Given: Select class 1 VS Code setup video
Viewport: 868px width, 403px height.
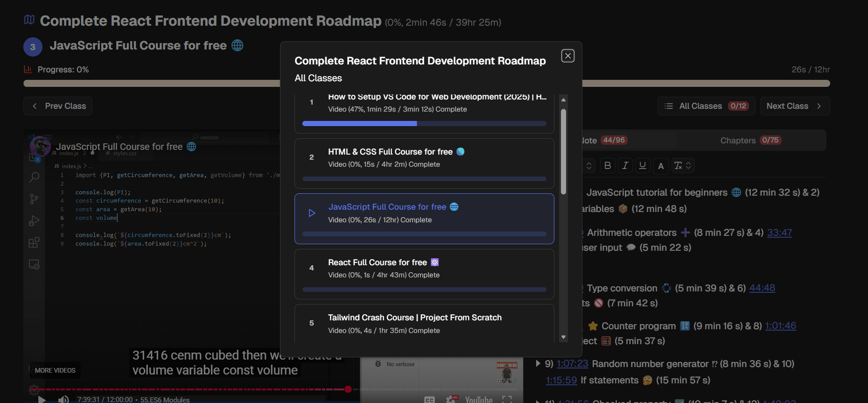Looking at the screenshot, I should pyautogui.click(x=424, y=113).
